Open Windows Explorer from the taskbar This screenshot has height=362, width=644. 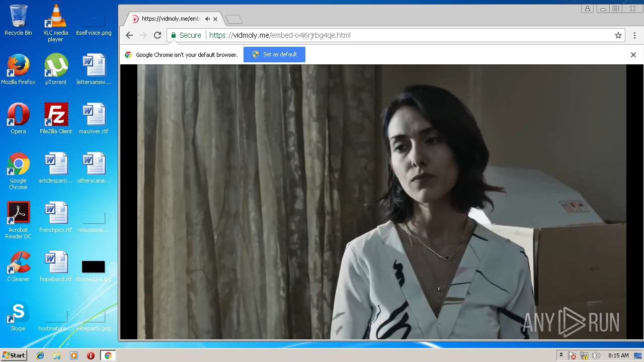point(57,355)
